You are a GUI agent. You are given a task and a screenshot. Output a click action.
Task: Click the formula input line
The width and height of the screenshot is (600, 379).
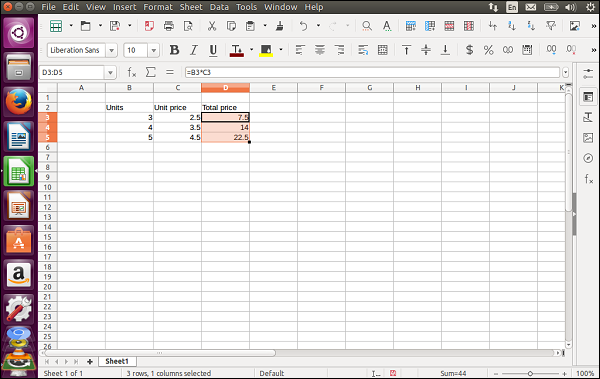click(372, 72)
